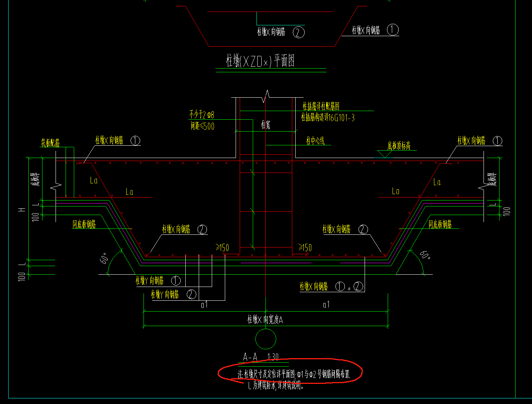Screen dimensions: 532x404
Task: Select the "底板顶标高" elevation label
Action: coord(399,146)
